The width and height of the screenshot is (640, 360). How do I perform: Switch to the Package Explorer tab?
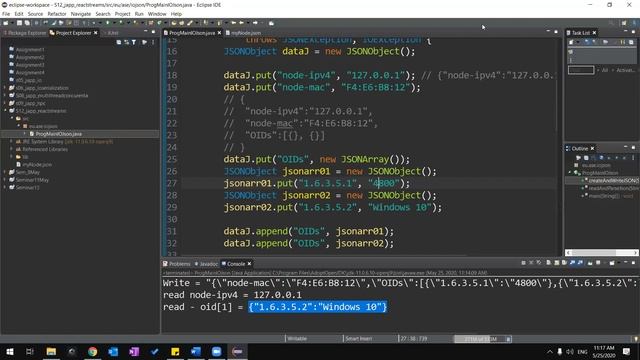point(24,33)
